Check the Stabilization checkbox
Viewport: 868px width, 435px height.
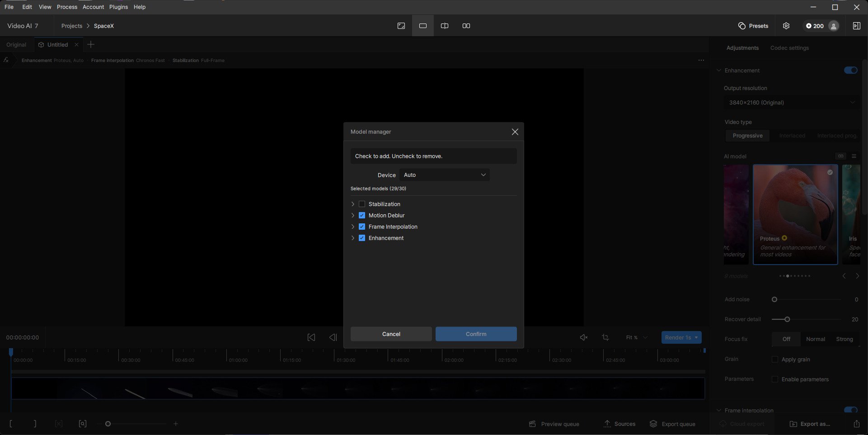[362, 204]
